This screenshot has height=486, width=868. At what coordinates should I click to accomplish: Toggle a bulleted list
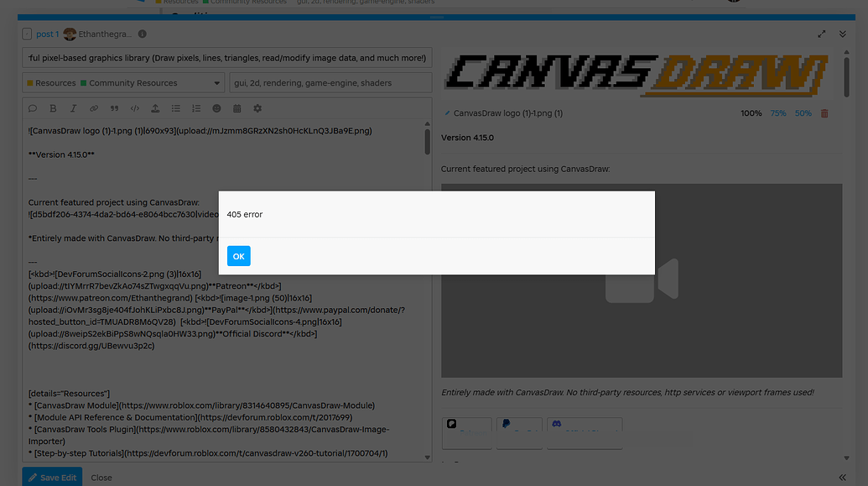point(176,108)
